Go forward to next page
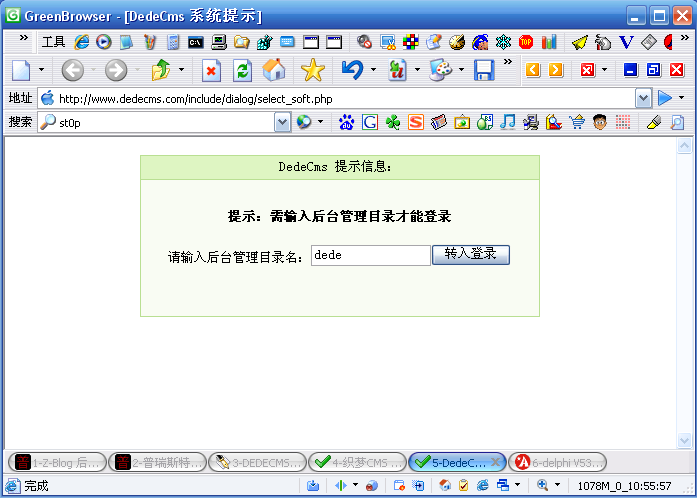Viewport: 697px width, 498px height. point(116,70)
